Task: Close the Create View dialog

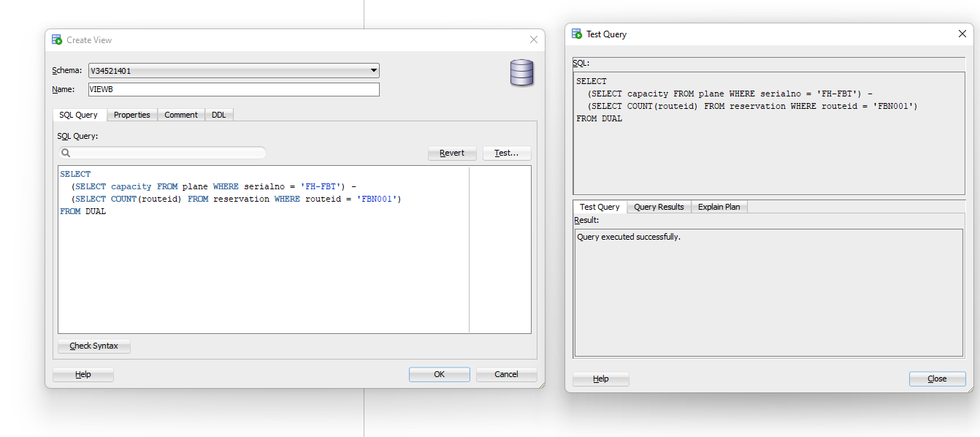Action: click(534, 40)
